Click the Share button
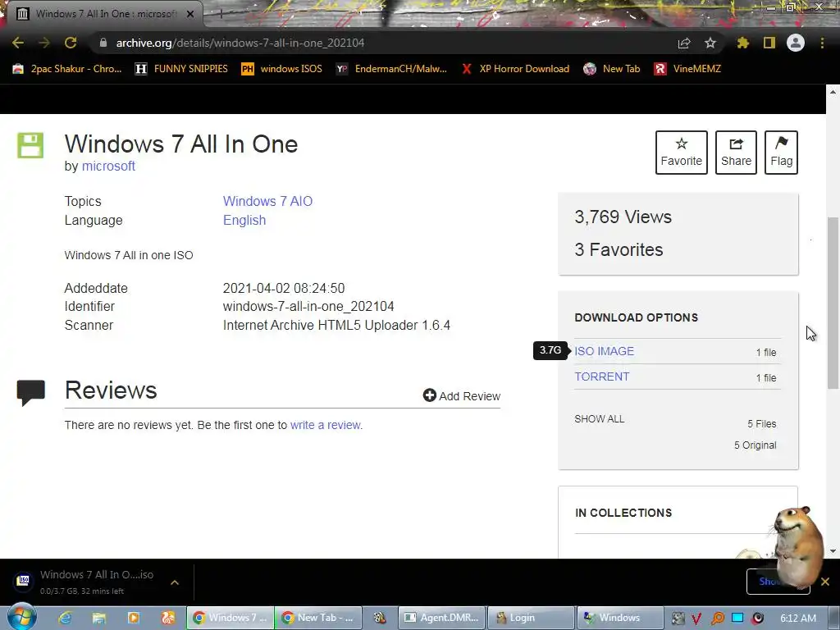840x630 pixels. coord(736,153)
